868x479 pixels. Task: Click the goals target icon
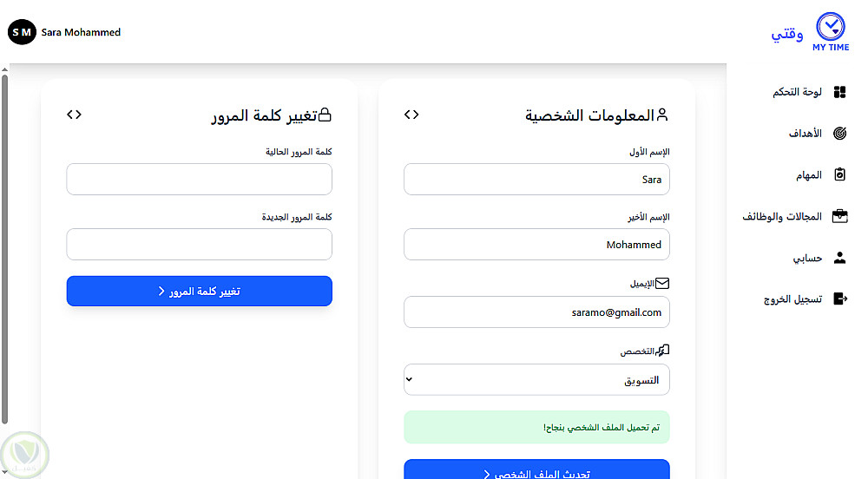click(x=839, y=134)
